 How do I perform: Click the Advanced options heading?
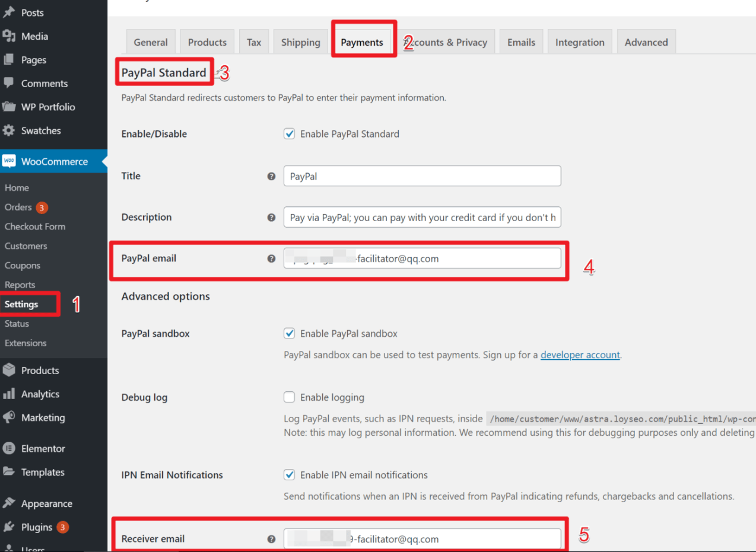pos(166,296)
